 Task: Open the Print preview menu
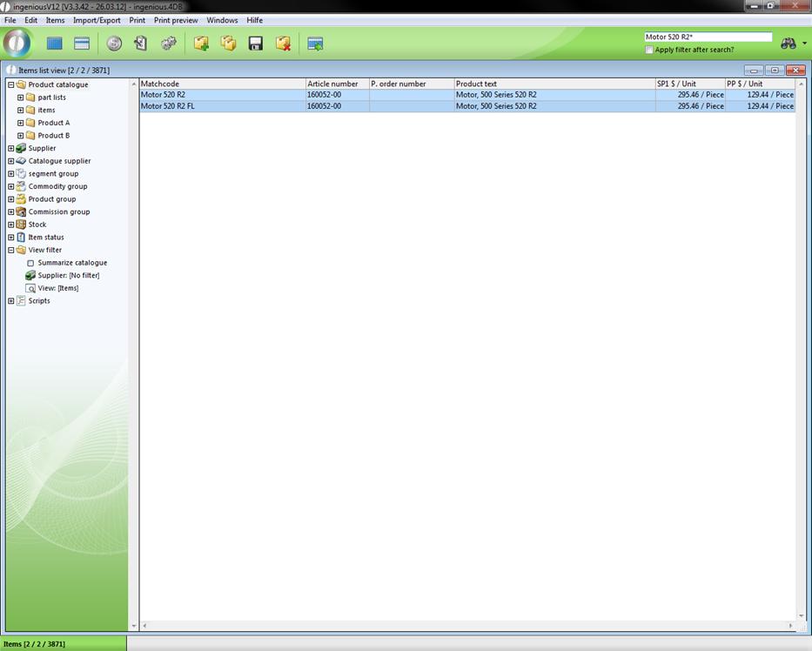[176, 20]
